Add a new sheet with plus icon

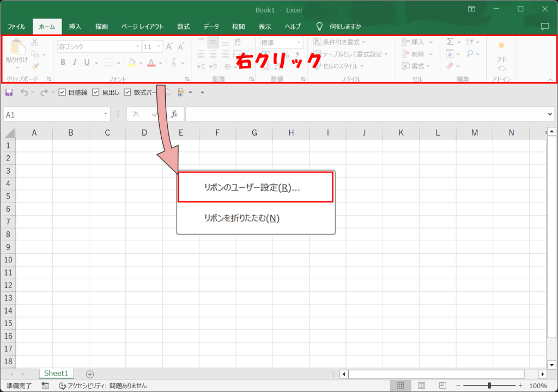[90, 374]
